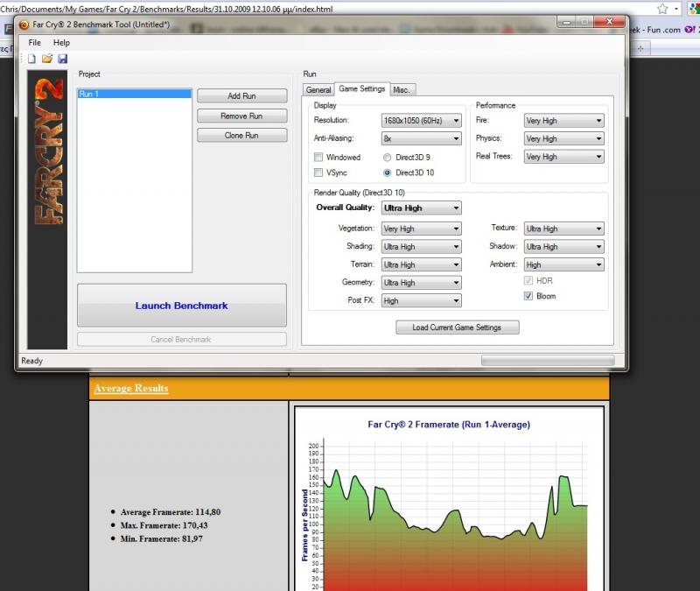Click the browser address bar URL
Image resolution: width=700 pixels, height=591 pixels.
(166, 9)
